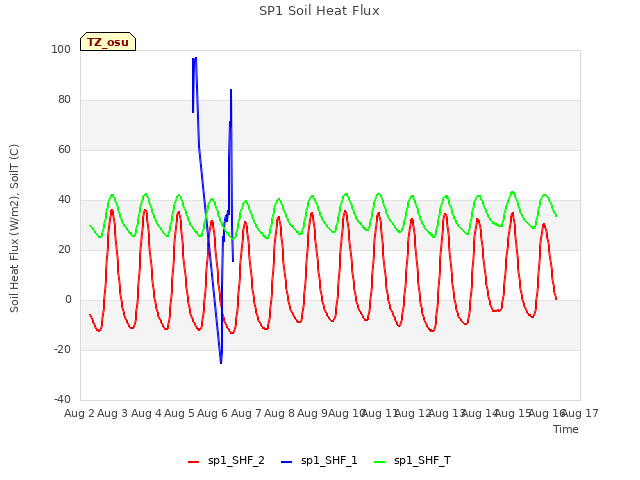Click the Aug 17 x-axis label
The width and height of the screenshot is (640, 480).
pos(580,413)
